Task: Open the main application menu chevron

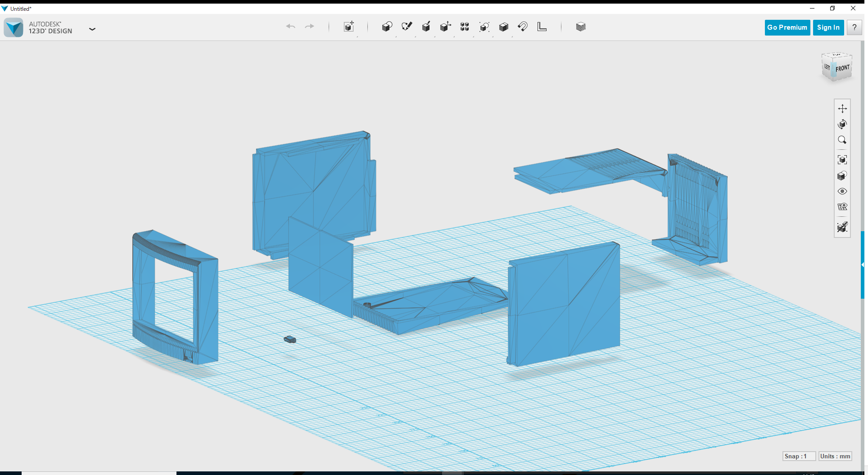Action: tap(92, 29)
